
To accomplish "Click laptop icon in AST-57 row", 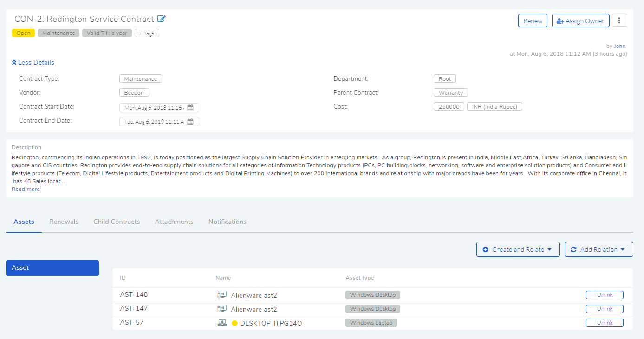I will click(222, 323).
